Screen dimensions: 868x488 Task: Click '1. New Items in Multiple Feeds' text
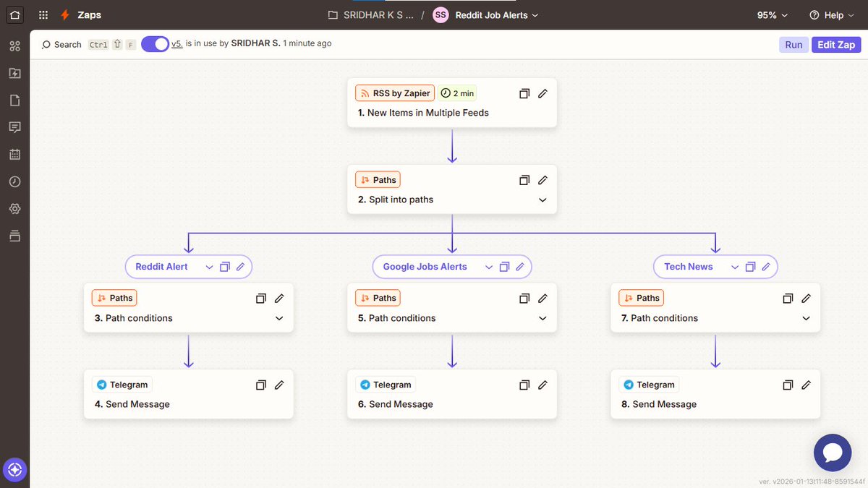click(x=423, y=113)
